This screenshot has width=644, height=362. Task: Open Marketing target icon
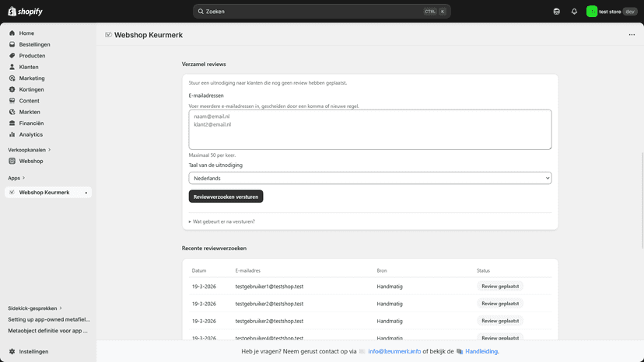(x=12, y=78)
